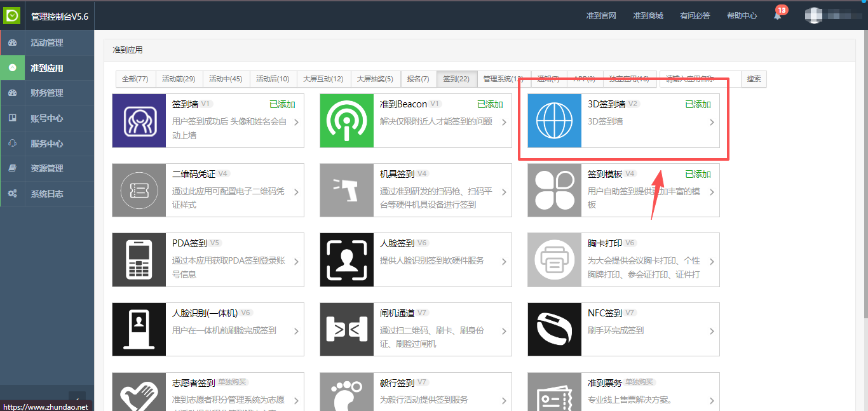Click the 机具签到 scanner gun icon
Viewport: 868px width, 411px height.
[347, 191]
